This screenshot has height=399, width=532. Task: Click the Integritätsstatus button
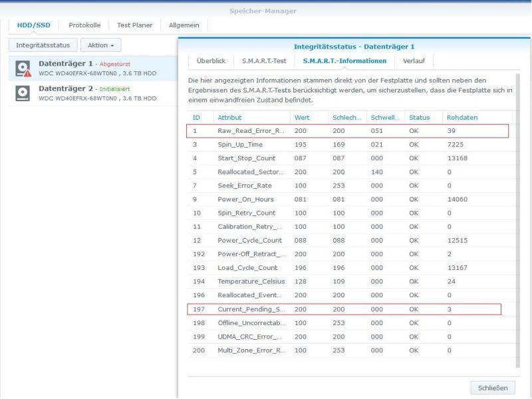[43, 45]
